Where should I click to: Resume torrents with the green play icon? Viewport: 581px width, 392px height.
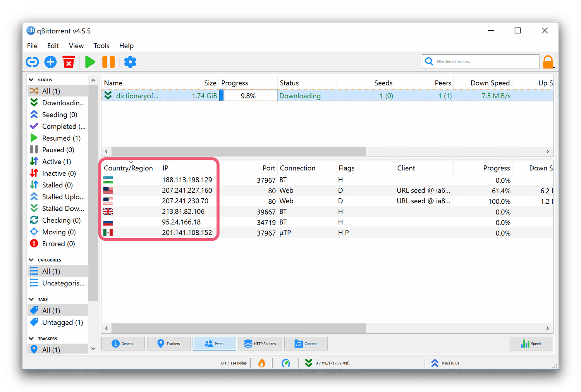pos(90,62)
